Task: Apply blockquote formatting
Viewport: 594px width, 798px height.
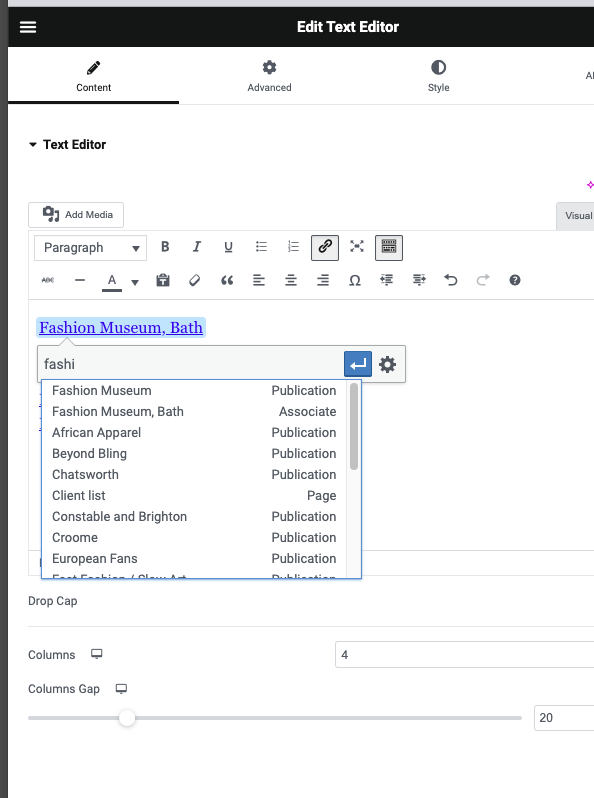Action: coord(227,280)
